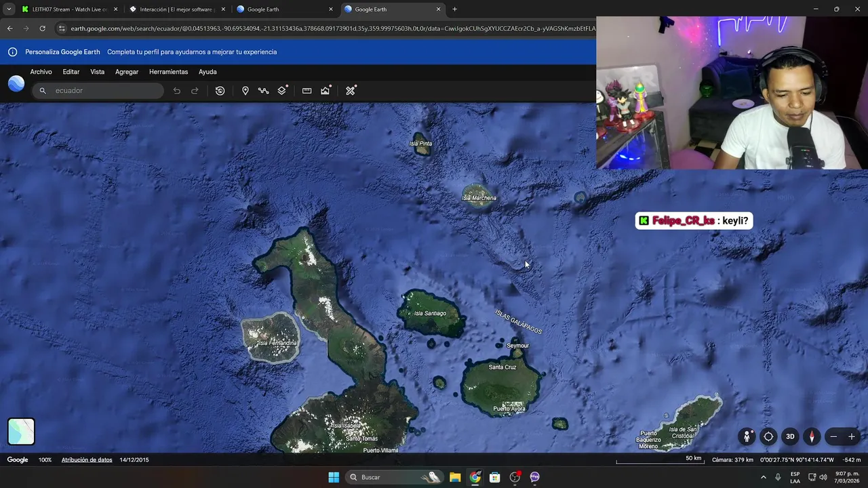
Task: Redo the last action in Google Earth
Action: tap(195, 91)
